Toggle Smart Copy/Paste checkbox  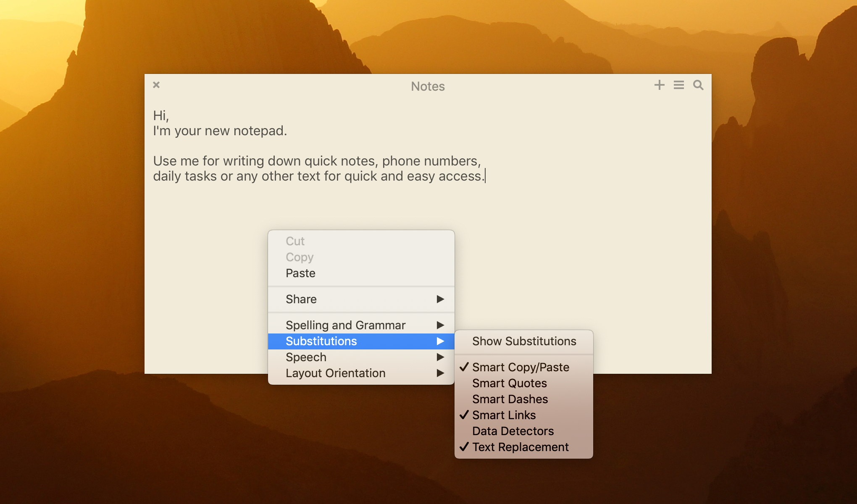(x=521, y=366)
